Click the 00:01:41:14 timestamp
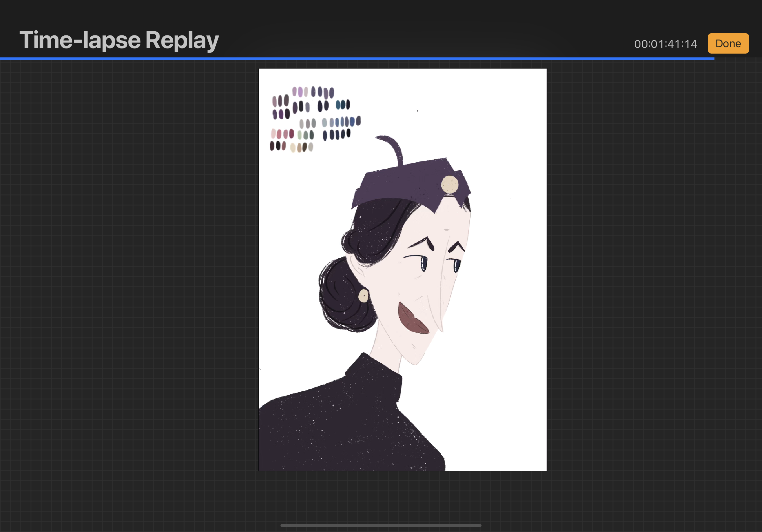762x532 pixels. point(665,44)
